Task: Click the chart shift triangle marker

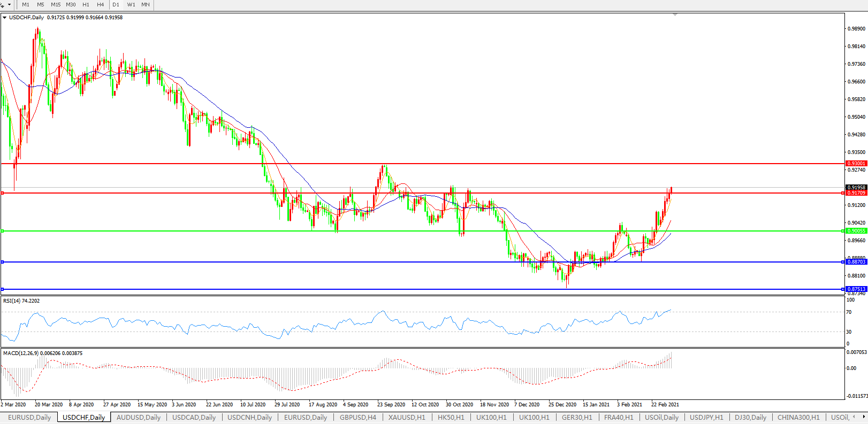Action: (x=675, y=14)
